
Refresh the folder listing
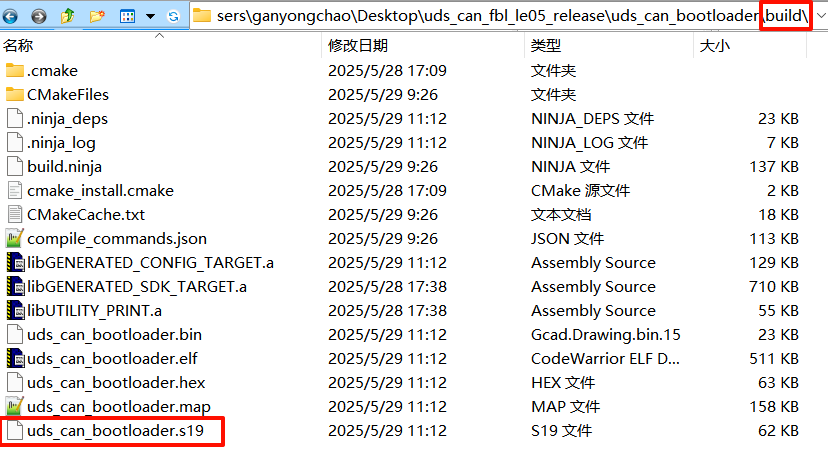[173, 16]
